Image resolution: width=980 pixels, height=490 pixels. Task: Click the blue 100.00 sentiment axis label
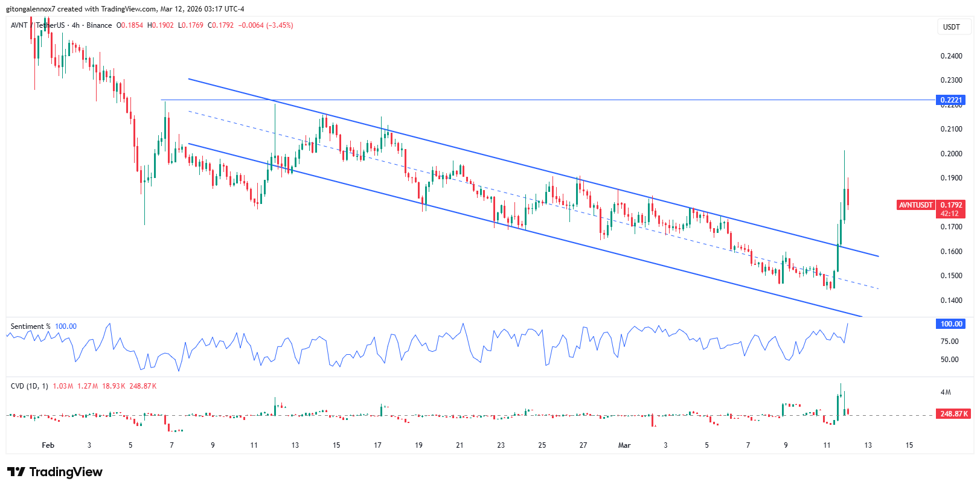click(x=951, y=324)
